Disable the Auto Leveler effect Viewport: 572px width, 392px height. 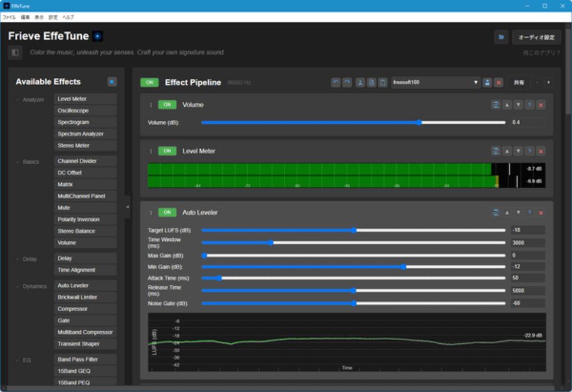(167, 212)
